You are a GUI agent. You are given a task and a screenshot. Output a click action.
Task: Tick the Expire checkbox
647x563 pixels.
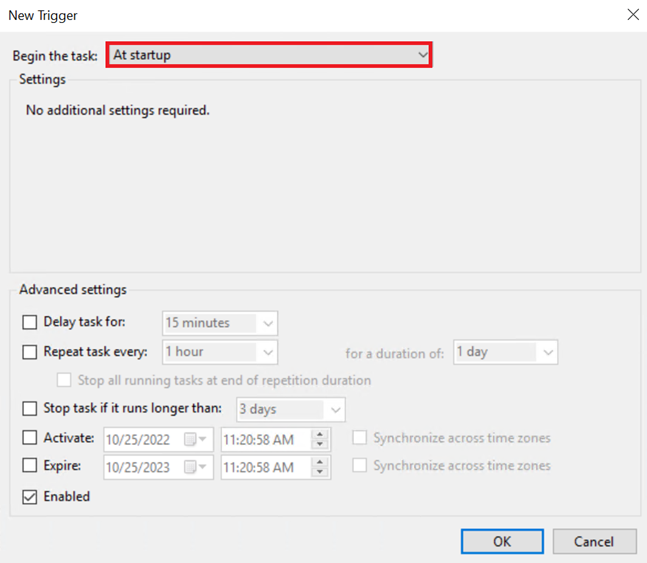coord(30,467)
